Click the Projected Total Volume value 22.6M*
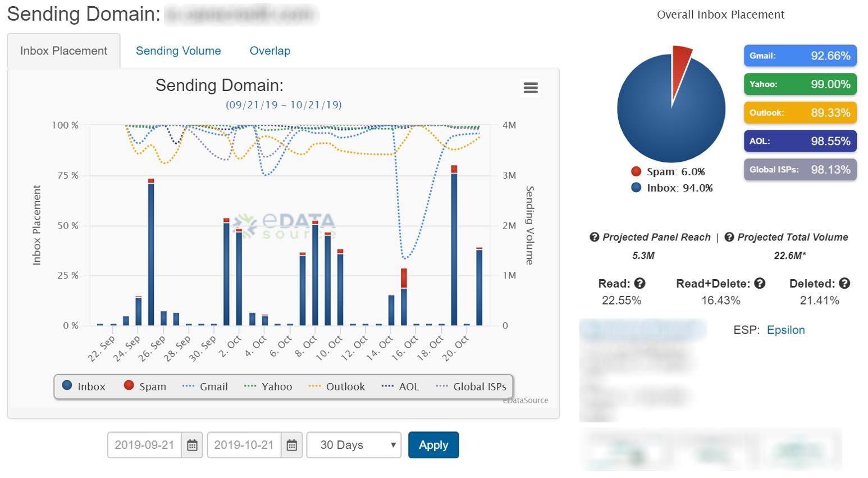The height and width of the screenshot is (478, 868). [x=790, y=256]
